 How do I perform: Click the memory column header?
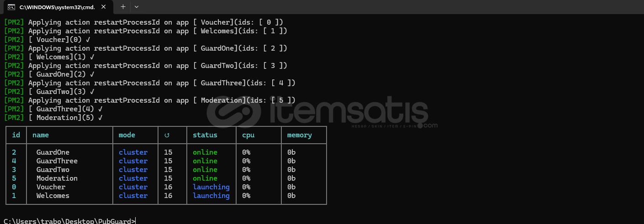300,135
